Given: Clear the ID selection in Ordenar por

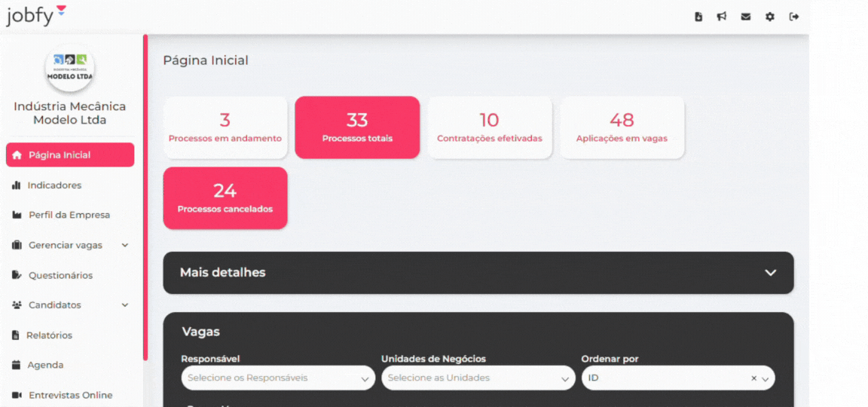Looking at the screenshot, I should 753,378.
